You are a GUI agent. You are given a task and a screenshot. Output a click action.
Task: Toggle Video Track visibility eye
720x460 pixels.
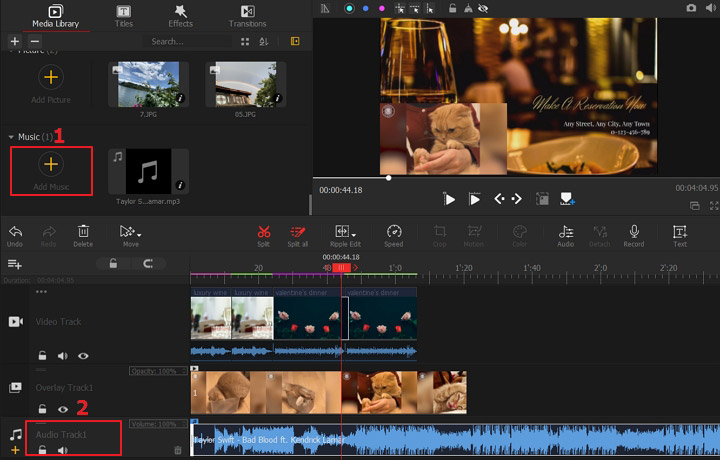[83, 355]
